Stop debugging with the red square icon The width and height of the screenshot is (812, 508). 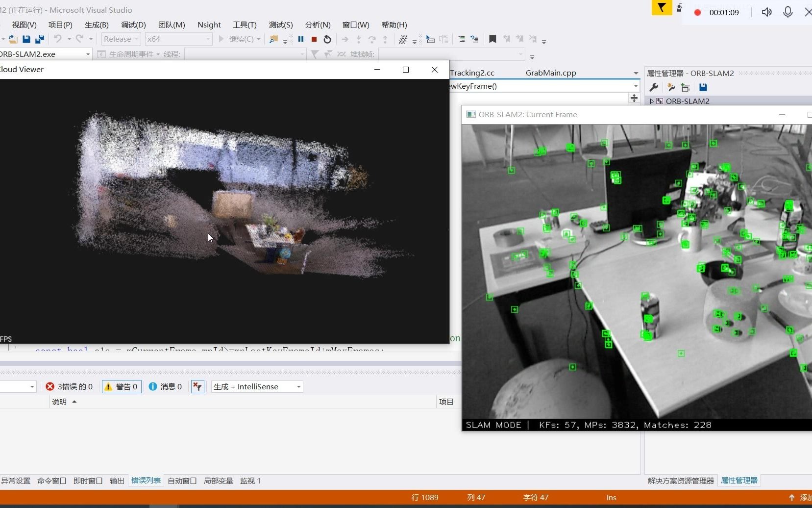[314, 39]
